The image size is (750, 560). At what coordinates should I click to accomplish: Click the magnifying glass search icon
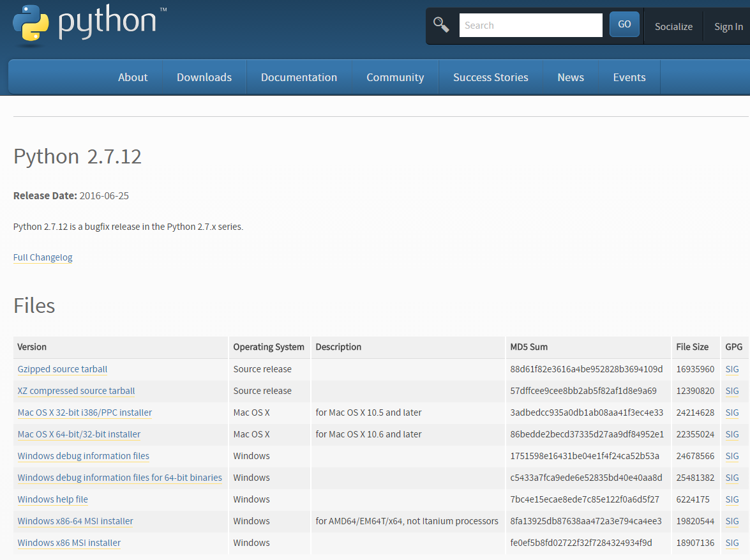coord(441,24)
